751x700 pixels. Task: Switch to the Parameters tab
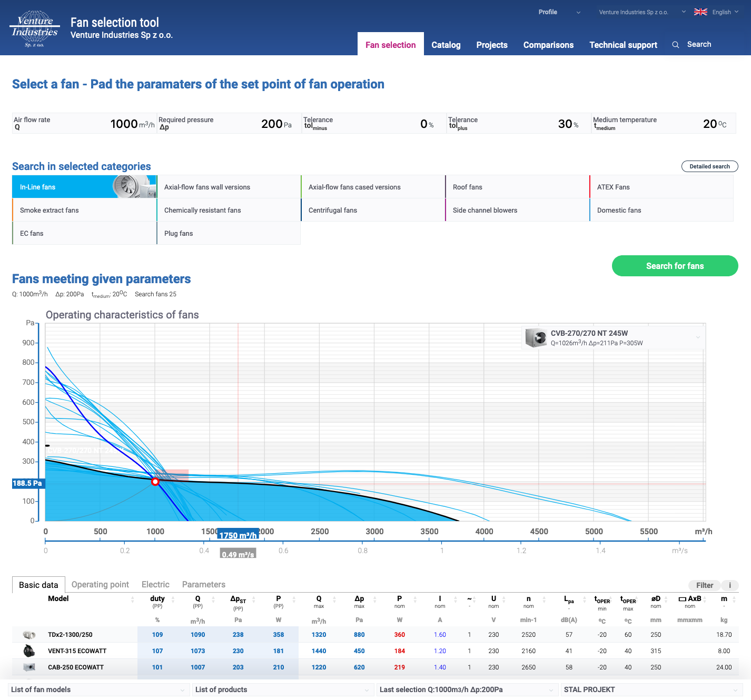[204, 584]
